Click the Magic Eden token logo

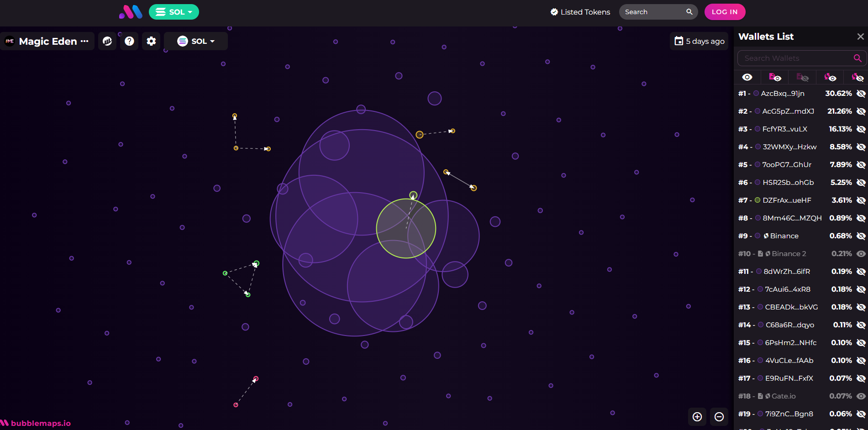point(9,41)
